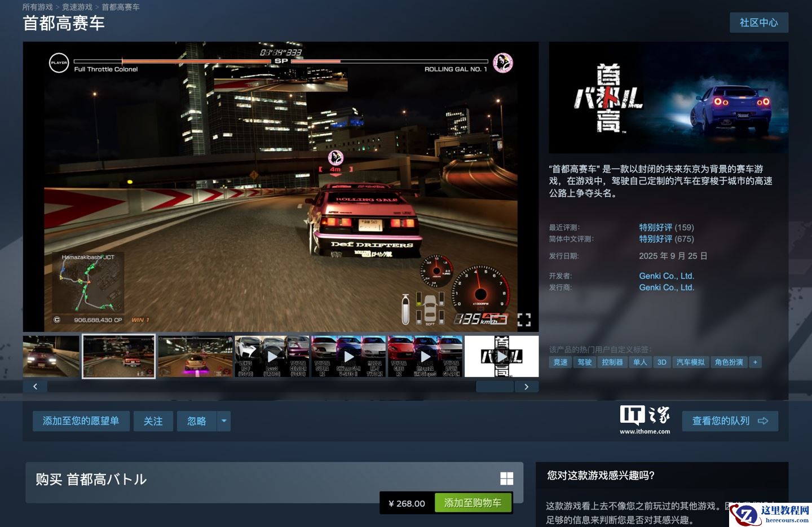812x527 pixels.
Task: Select the 竞速 tag
Action: [561, 362]
